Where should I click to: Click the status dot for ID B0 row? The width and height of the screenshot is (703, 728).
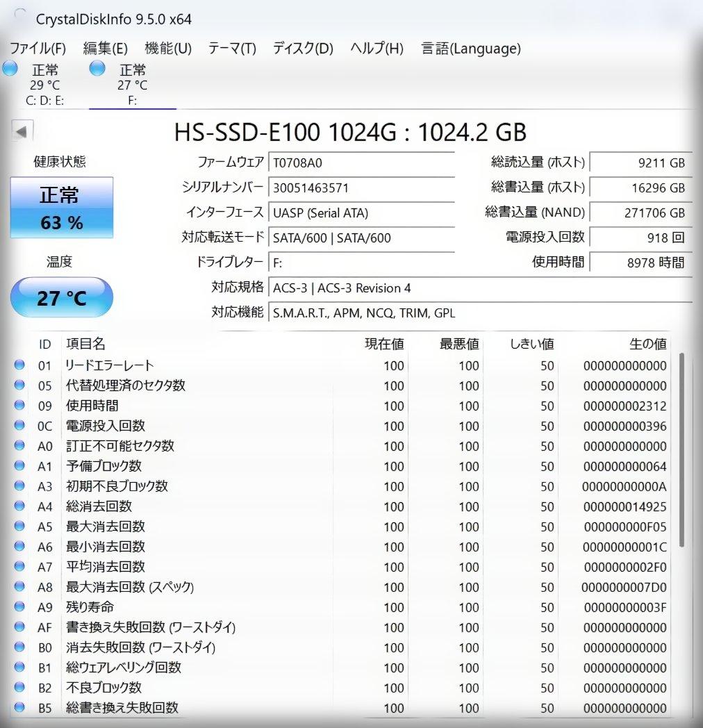19,647
